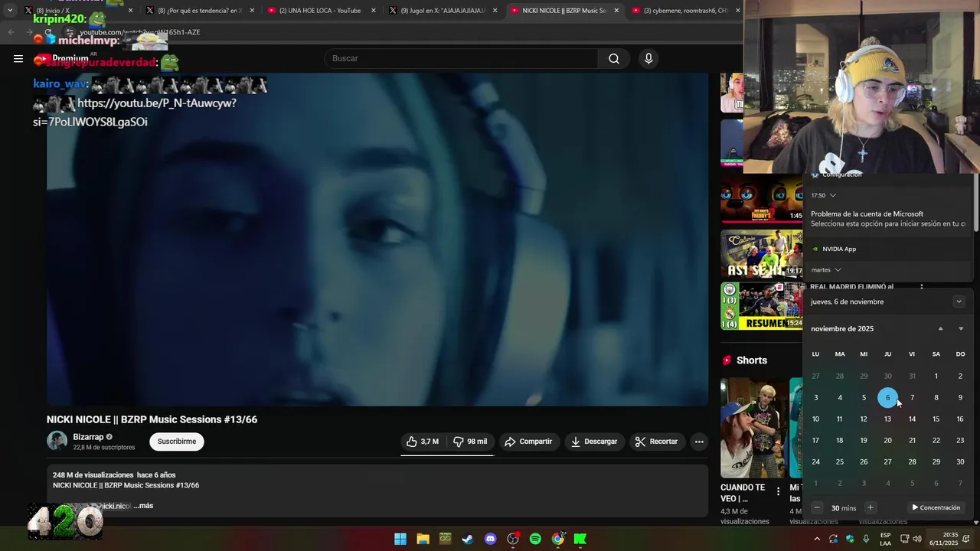Open the Compartir share dialog
Screen dimensions: 980x551
pyautogui.click(x=529, y=442)
